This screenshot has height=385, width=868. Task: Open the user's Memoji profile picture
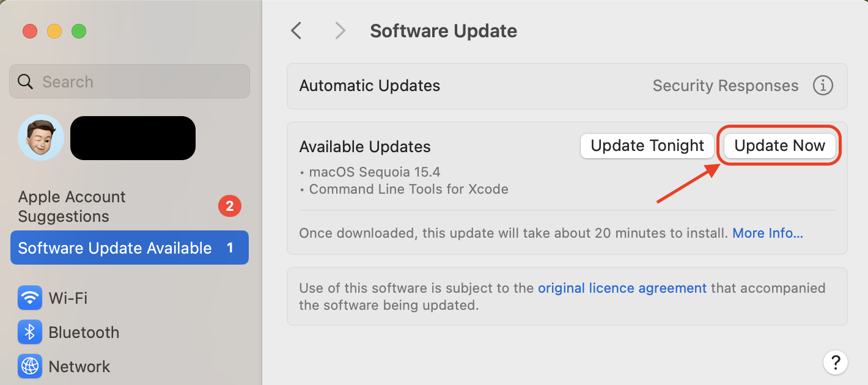(40, 137)
